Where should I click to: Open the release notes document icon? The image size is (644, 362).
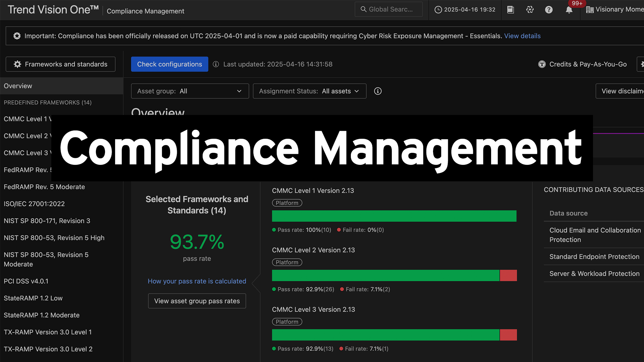tap(511, 10)
